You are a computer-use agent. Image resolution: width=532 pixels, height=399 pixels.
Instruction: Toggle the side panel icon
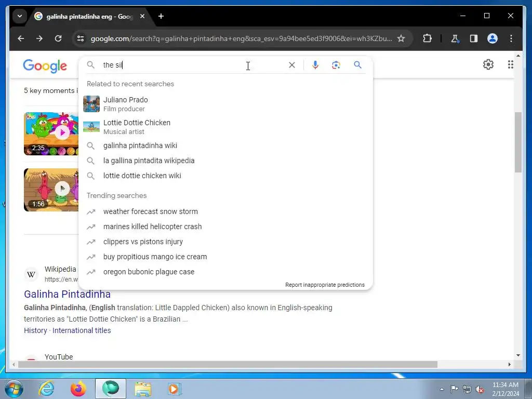click(x=474, y=38)
